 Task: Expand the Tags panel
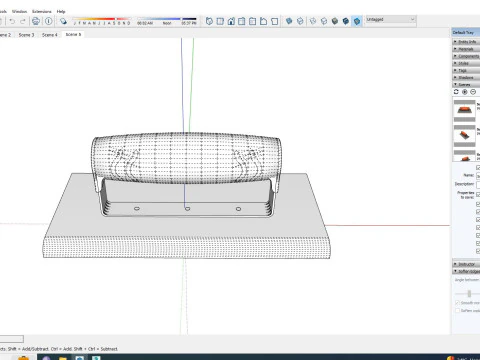coord(466,70)
